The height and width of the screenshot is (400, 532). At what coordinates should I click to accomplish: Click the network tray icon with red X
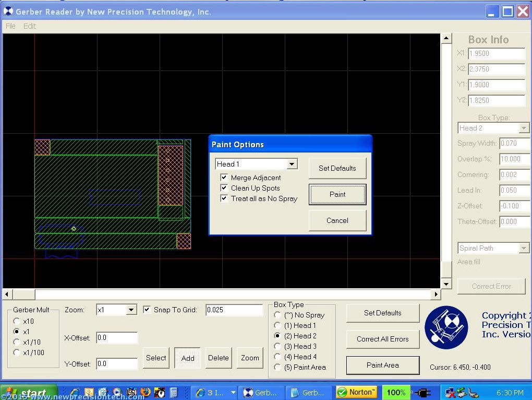[x=450, y=393]
